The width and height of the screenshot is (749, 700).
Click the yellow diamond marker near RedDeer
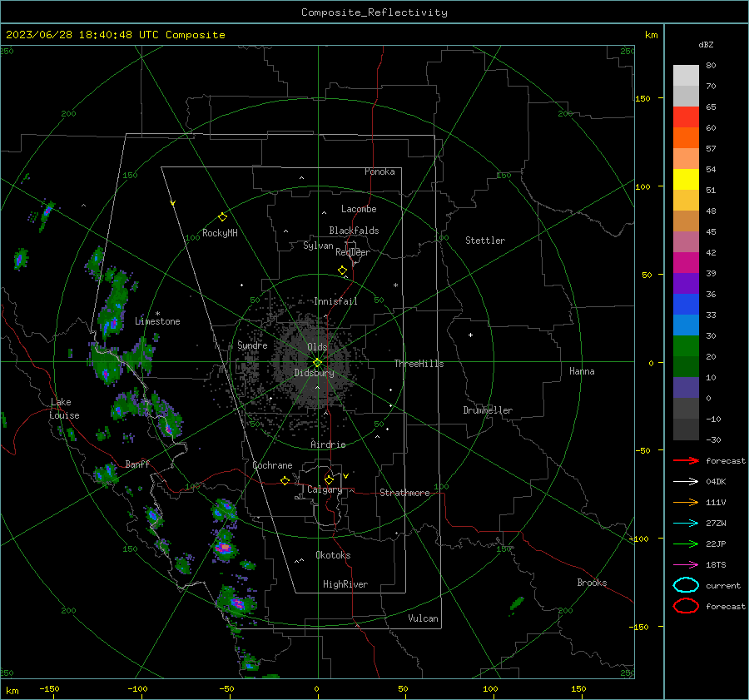[x=343, y=271]
